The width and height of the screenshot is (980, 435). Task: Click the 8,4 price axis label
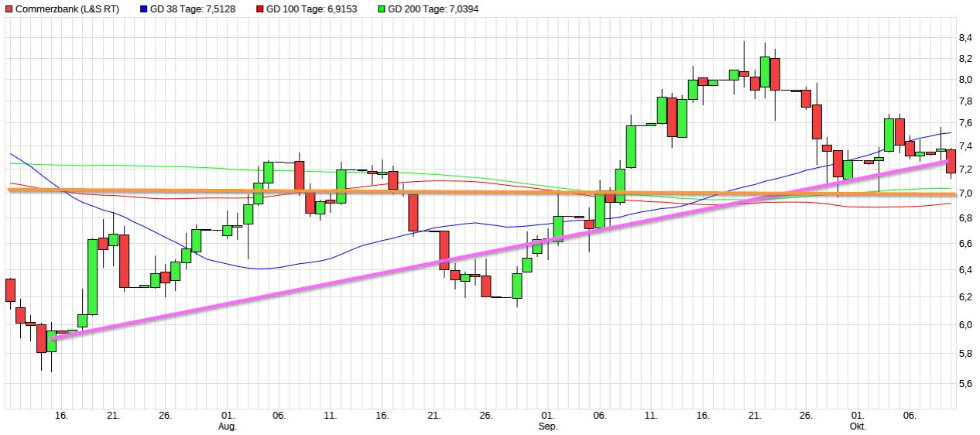(966, 38)
